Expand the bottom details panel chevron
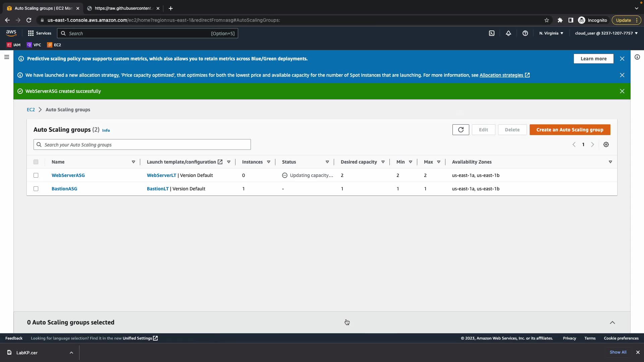The image size is (644, 362). tap(612, 322)
